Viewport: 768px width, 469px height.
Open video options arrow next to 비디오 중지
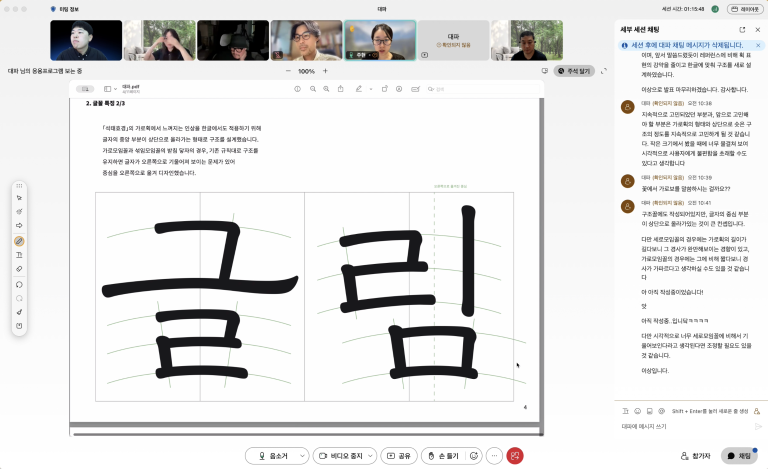pos(371,456)
